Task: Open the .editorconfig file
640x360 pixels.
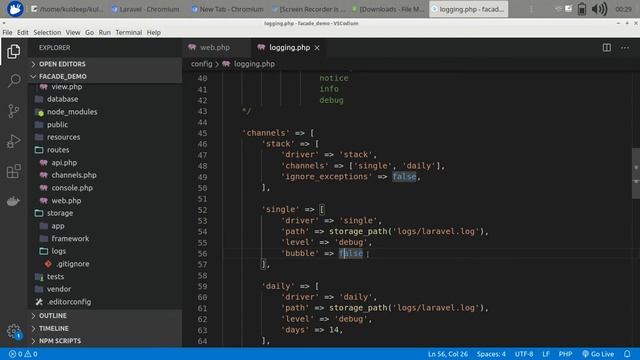Action: (69, 302)
